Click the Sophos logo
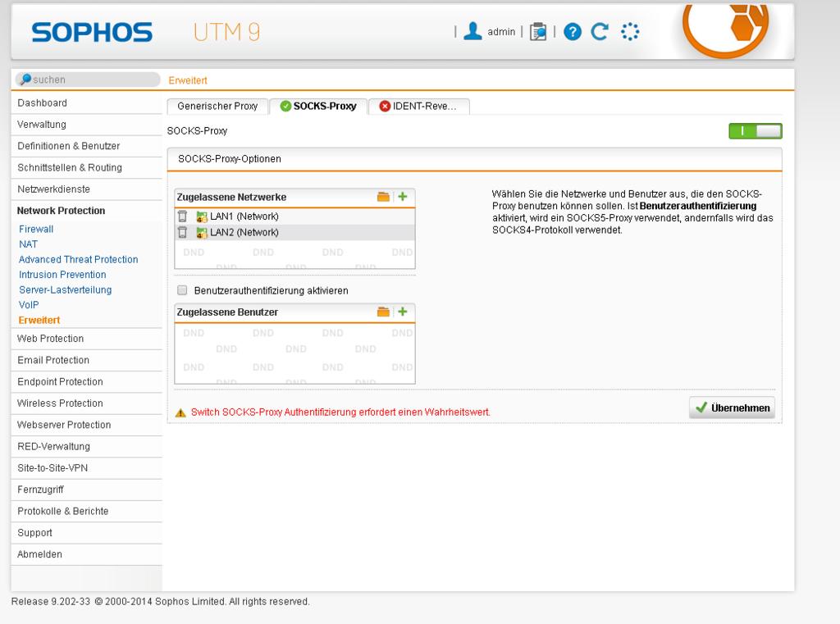840x624 pixels. click(92, 32)
